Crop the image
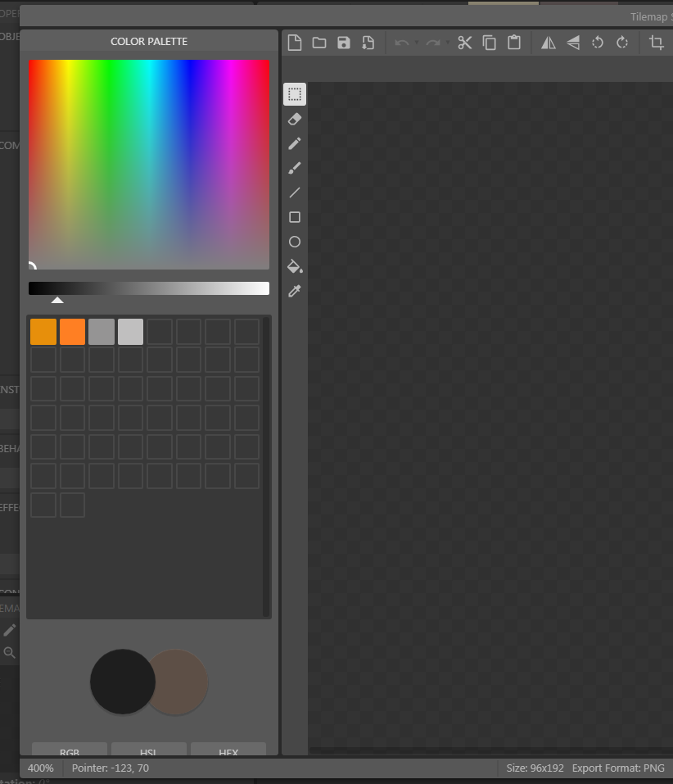The width and height of the screenshot is (673, 784). pos(657,43)
